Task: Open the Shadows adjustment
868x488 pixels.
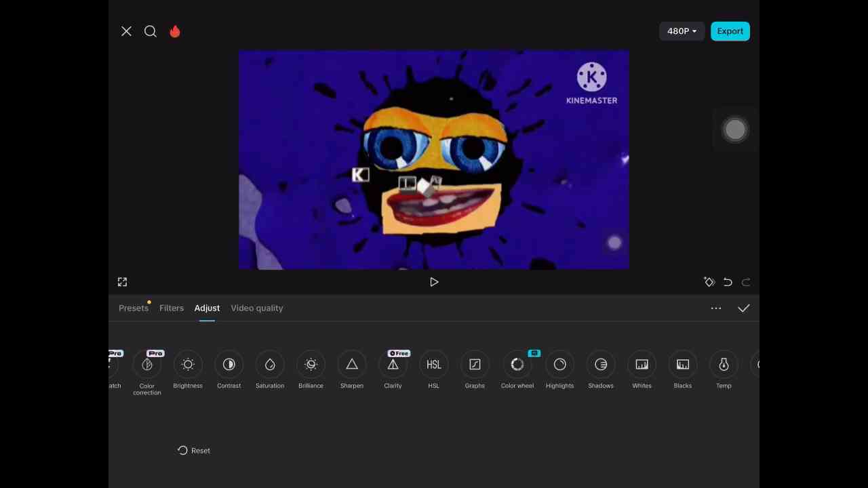Action: click(x=601, y=365)
